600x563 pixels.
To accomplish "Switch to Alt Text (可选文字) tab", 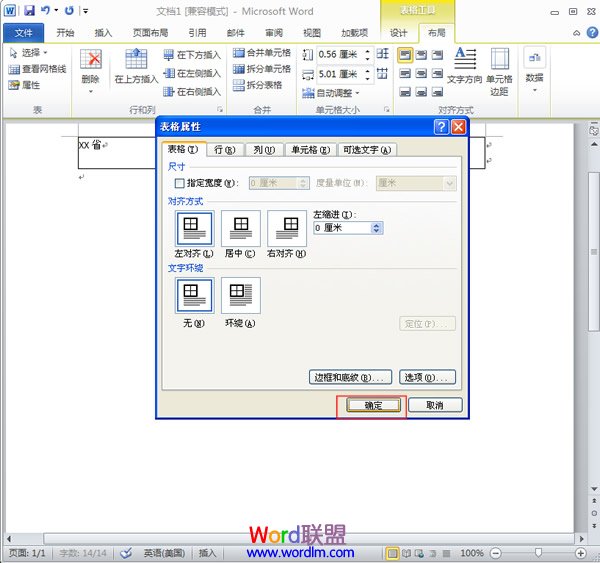I will (367, 150).
